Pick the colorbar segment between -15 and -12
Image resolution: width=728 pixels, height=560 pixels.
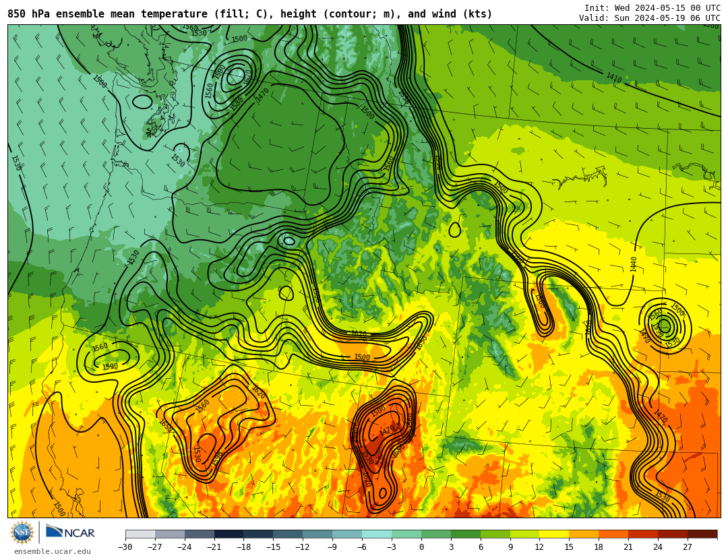pos(289,534)
